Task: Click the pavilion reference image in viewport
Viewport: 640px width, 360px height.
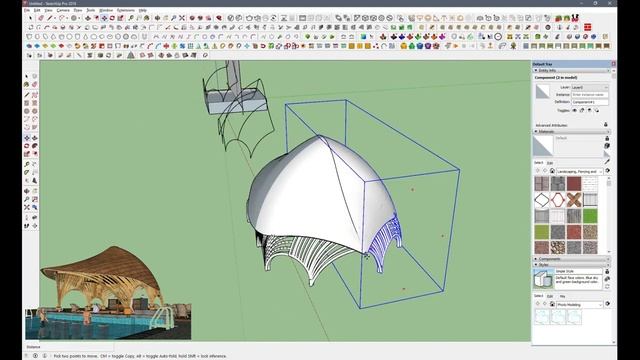Action: [x=108, y=293]
